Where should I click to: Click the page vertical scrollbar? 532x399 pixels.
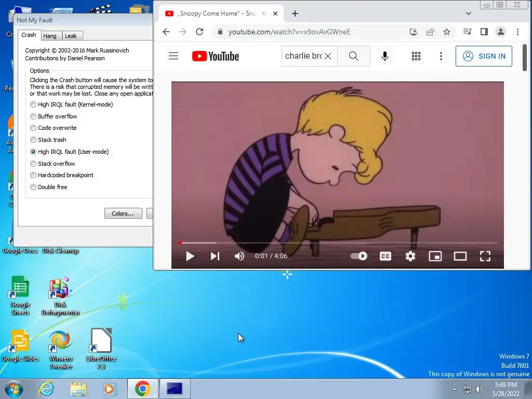click(525, 58)
